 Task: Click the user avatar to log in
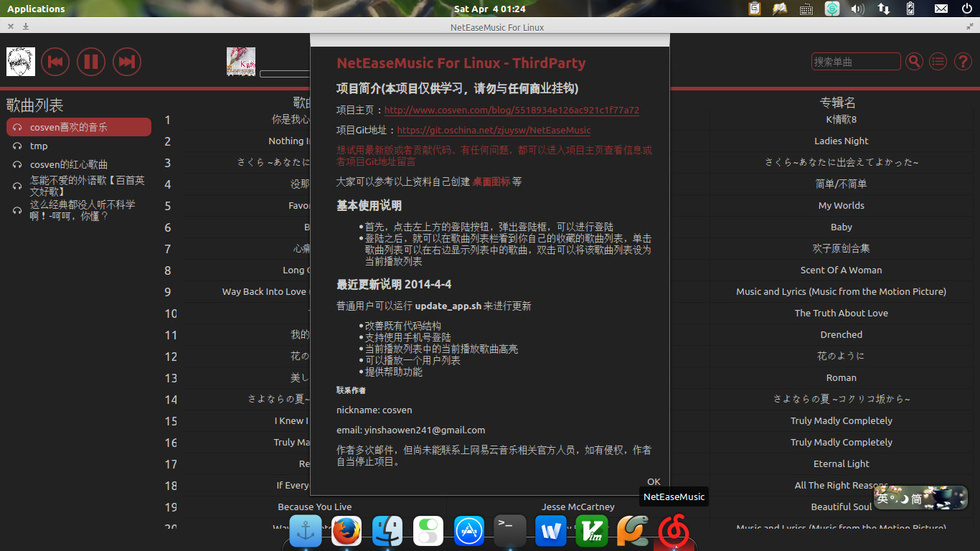point(21,62)
